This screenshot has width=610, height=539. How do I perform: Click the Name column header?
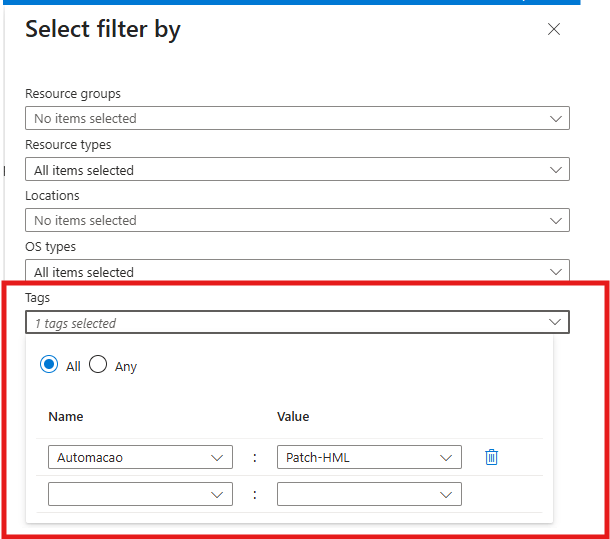coord(65,416)
